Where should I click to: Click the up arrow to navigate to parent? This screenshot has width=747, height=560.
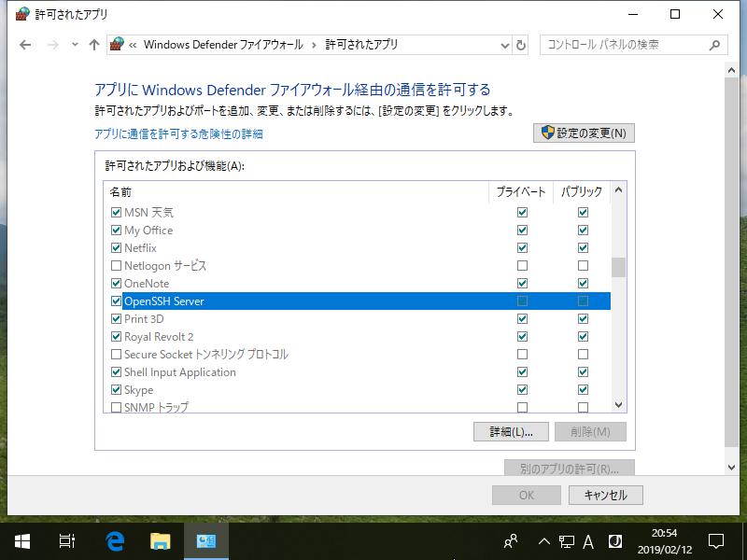pyautogui.click(x=93, y=44)
